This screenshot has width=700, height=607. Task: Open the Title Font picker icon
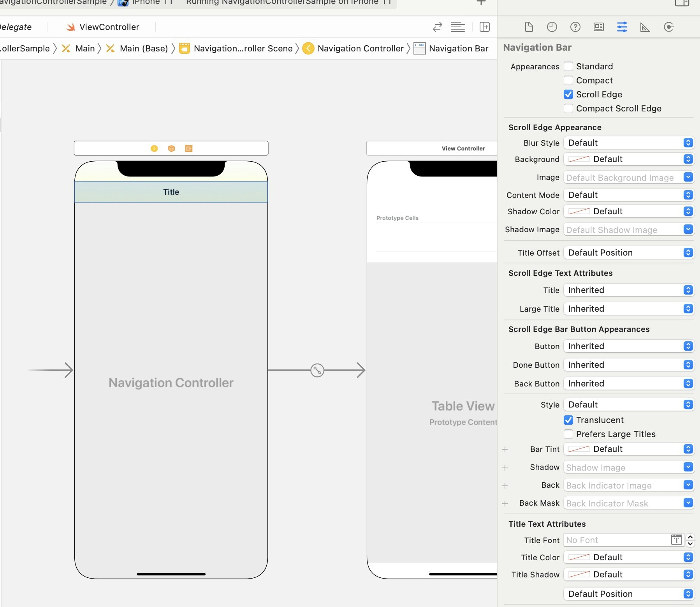pos(677,540)
